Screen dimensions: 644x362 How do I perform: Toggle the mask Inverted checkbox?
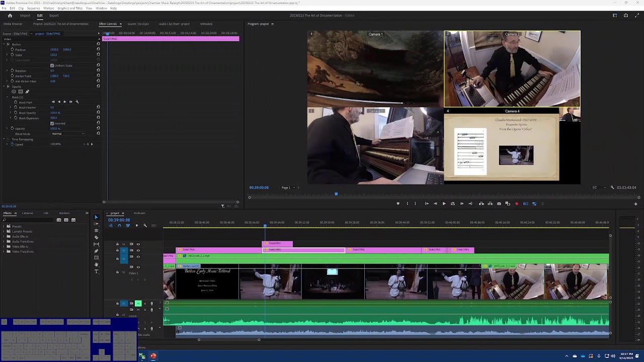click(52, 123)
